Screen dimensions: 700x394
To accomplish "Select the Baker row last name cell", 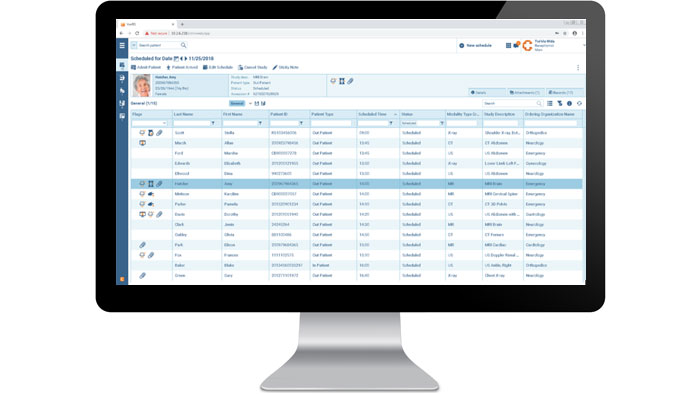I will (196, 265).
